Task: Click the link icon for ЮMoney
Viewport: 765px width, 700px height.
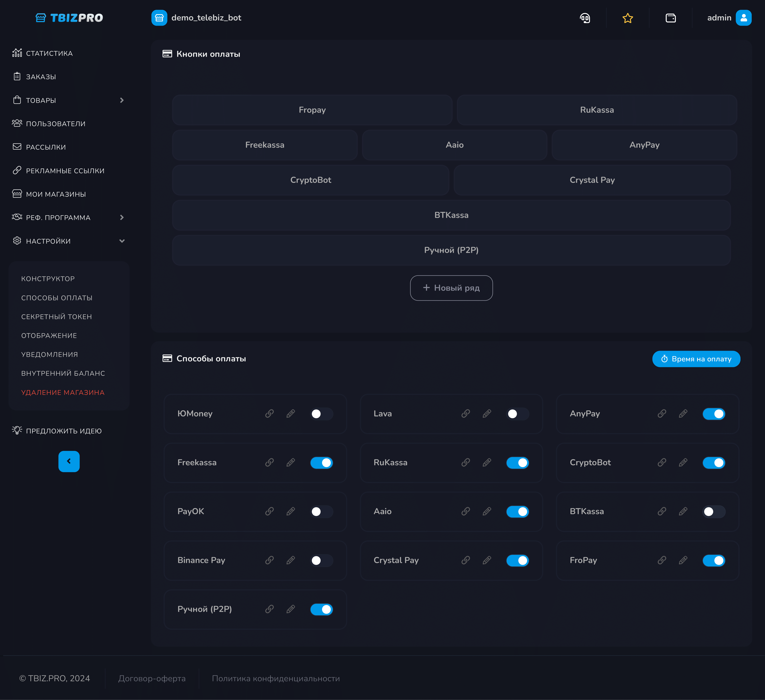Action: coord(269,413)
